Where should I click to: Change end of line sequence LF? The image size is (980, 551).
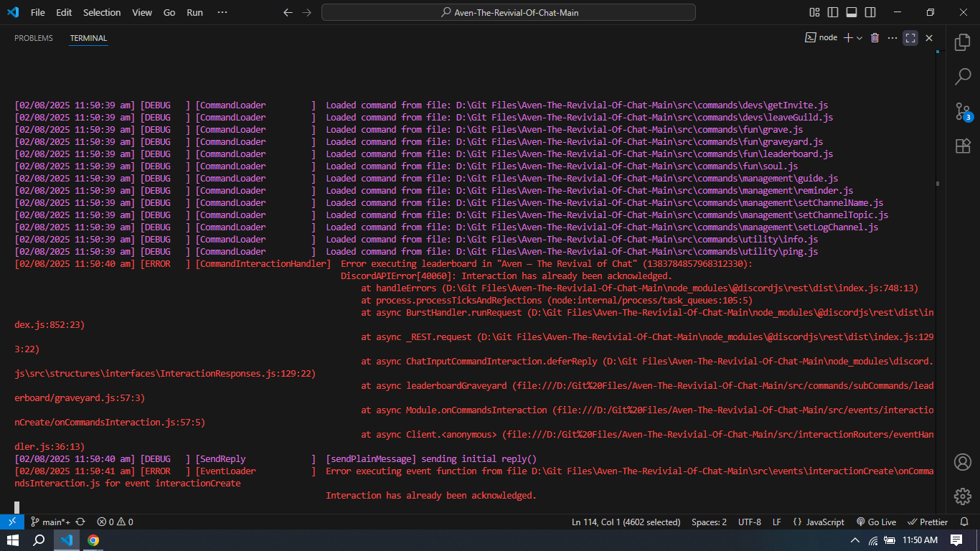(777, 522)
